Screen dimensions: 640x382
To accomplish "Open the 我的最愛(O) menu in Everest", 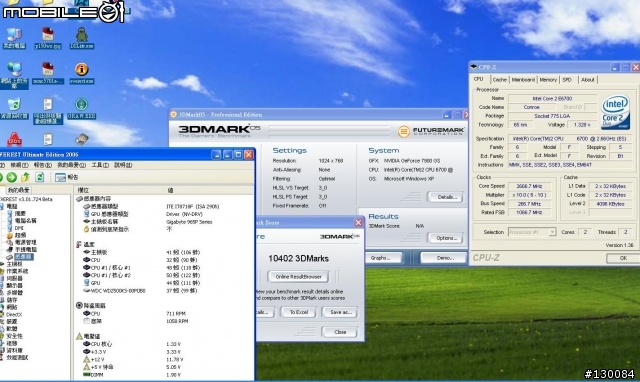I will coord(71,165).
